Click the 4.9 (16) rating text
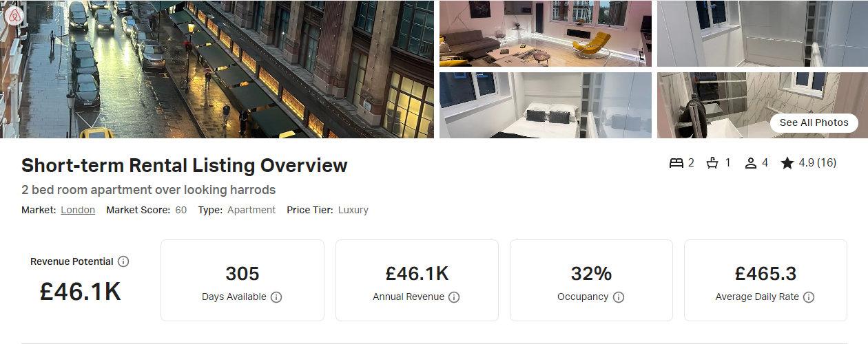 coord(818,163)
